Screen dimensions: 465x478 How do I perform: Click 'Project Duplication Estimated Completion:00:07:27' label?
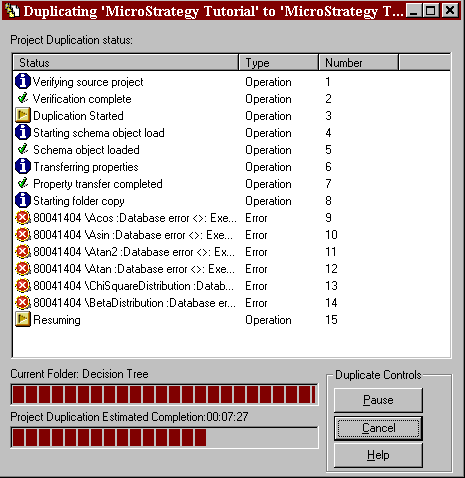[129, 417]
